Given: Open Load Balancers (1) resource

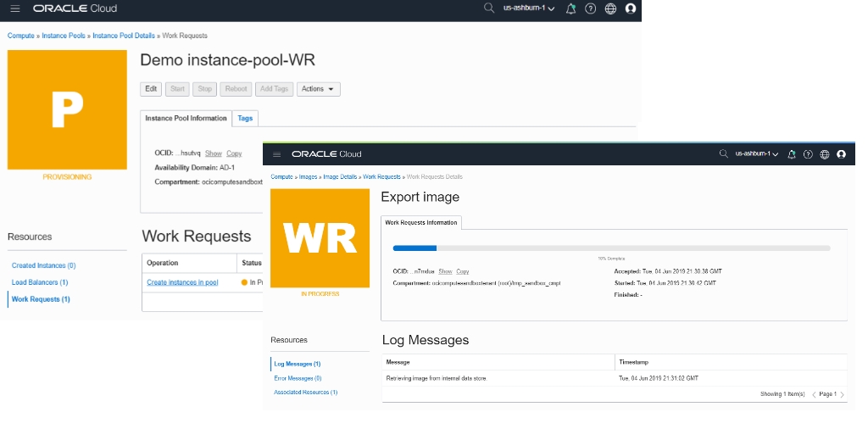Looking at the screenshot, I should click(40, 282).
